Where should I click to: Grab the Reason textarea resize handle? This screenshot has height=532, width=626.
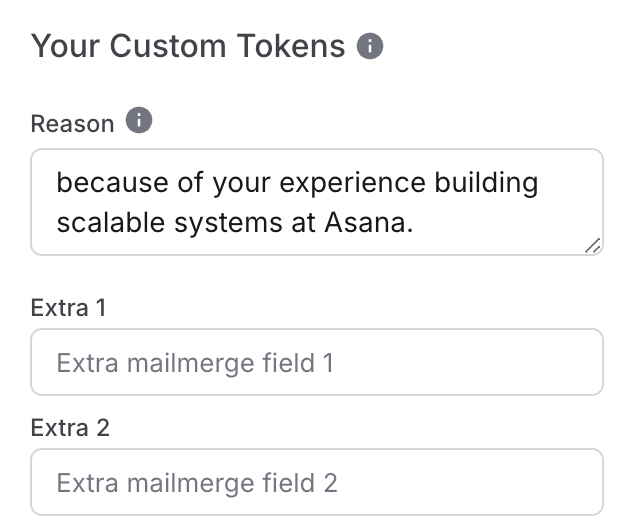(x=593, y=246)
